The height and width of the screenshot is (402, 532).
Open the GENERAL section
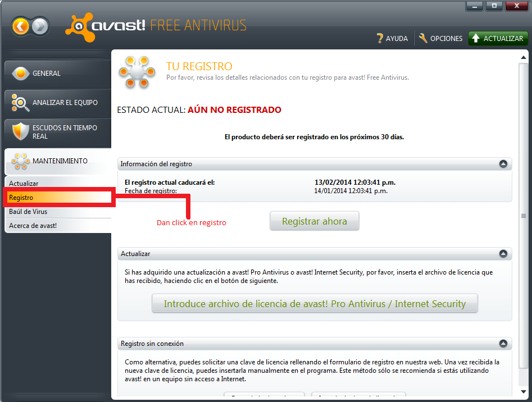58,73
